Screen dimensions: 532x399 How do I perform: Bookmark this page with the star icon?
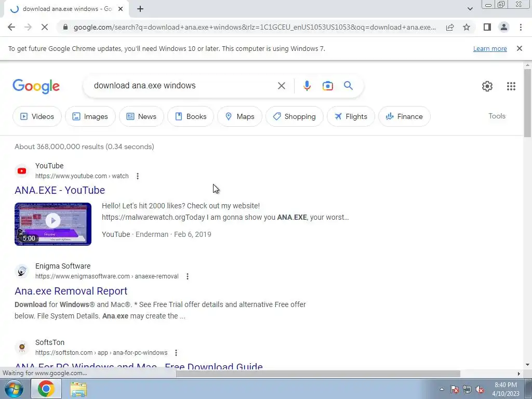467,27
